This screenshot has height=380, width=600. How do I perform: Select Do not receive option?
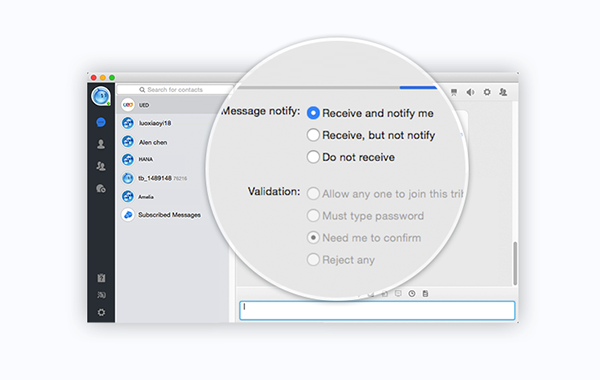(x=351, y=157)
